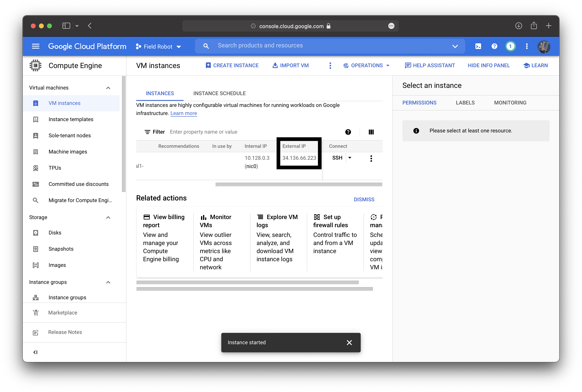
Task: Click the Disks sidebar icon
Action: point(36,233)
